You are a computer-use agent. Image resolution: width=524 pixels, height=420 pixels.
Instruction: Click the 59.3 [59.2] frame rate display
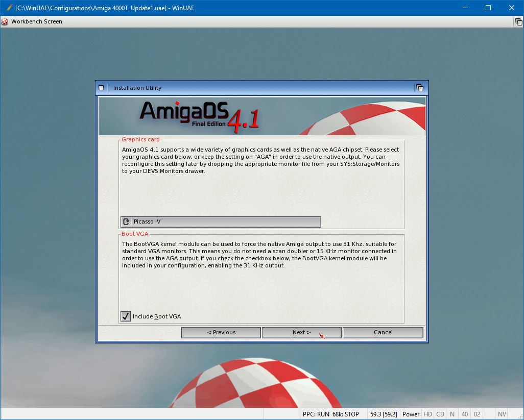tap(384, 414)
